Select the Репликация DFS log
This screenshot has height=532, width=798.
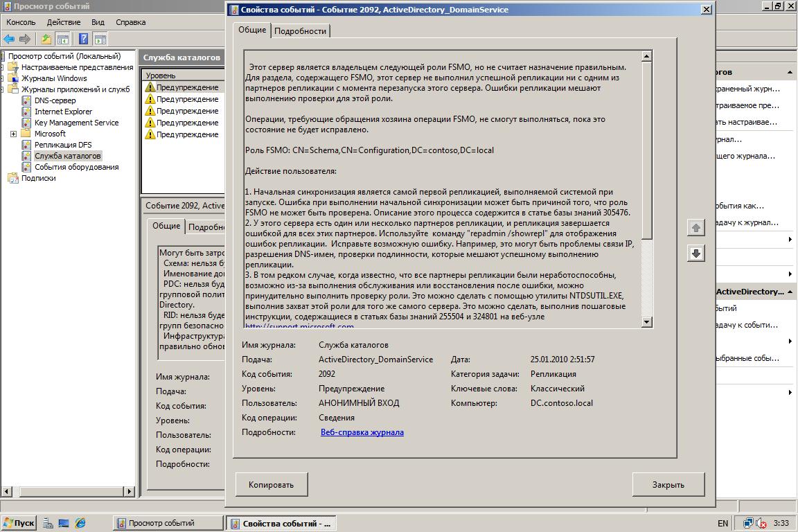[x=62, y=145]
